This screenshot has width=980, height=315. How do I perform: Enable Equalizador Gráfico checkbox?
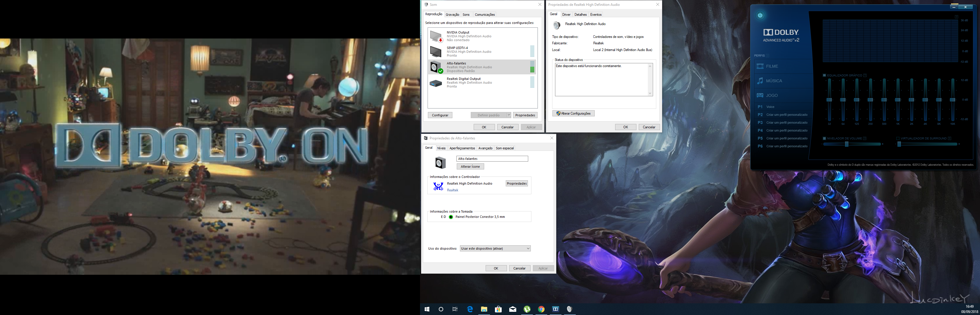825,75
